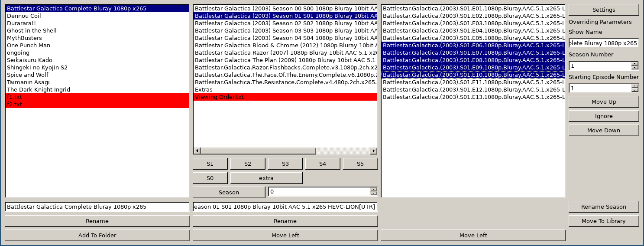Click the season folder name text field
The height and width of the screenshot is (246, 644).
pyautogui.click(x=285, y=207)
